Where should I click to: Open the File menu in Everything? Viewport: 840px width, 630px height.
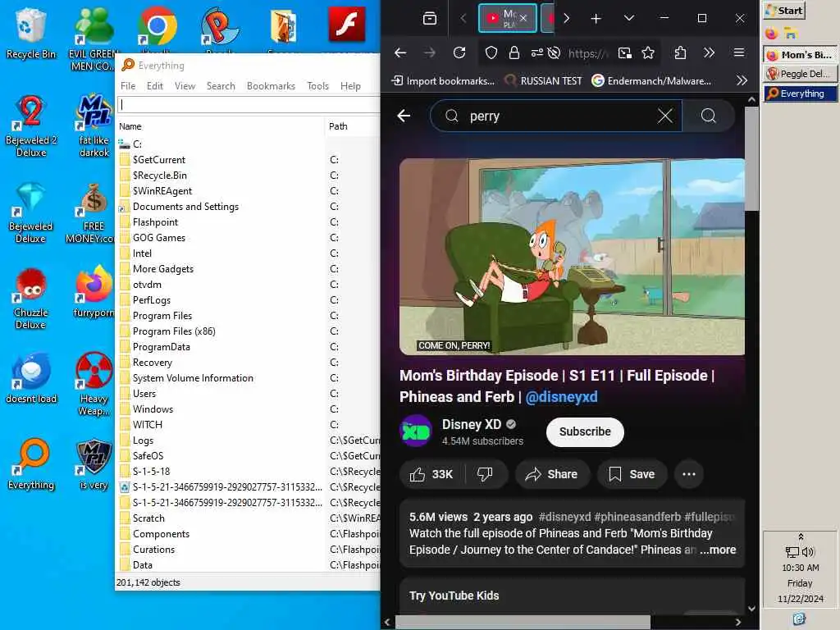pos(127,85)
